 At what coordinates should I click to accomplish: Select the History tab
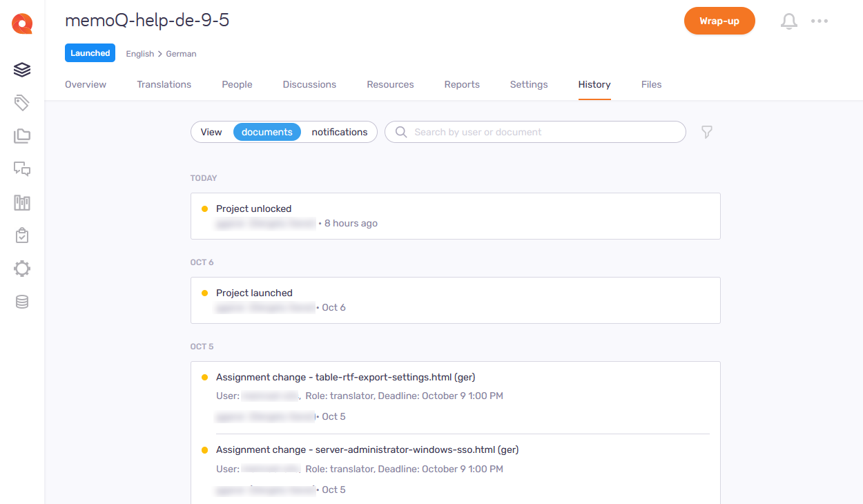tap(594, 84)
